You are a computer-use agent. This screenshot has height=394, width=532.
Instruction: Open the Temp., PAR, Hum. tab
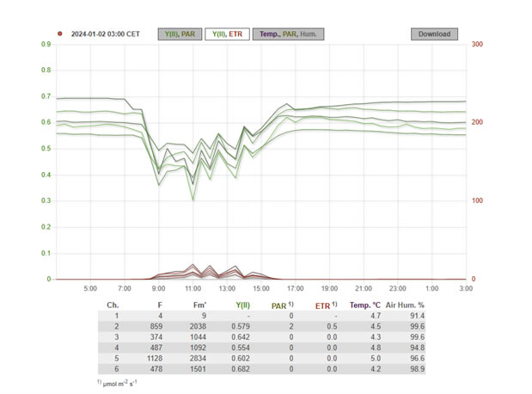coord(288,34)
